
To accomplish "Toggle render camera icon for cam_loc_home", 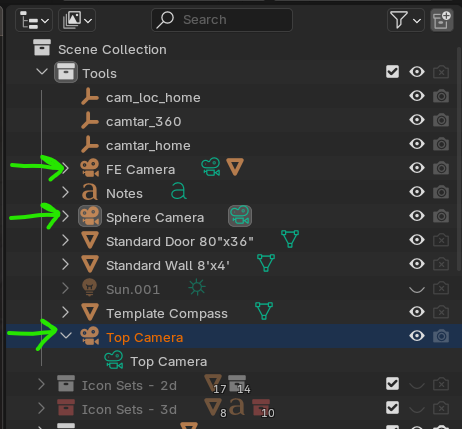I will pyautogui.click(x=441, y=96).
